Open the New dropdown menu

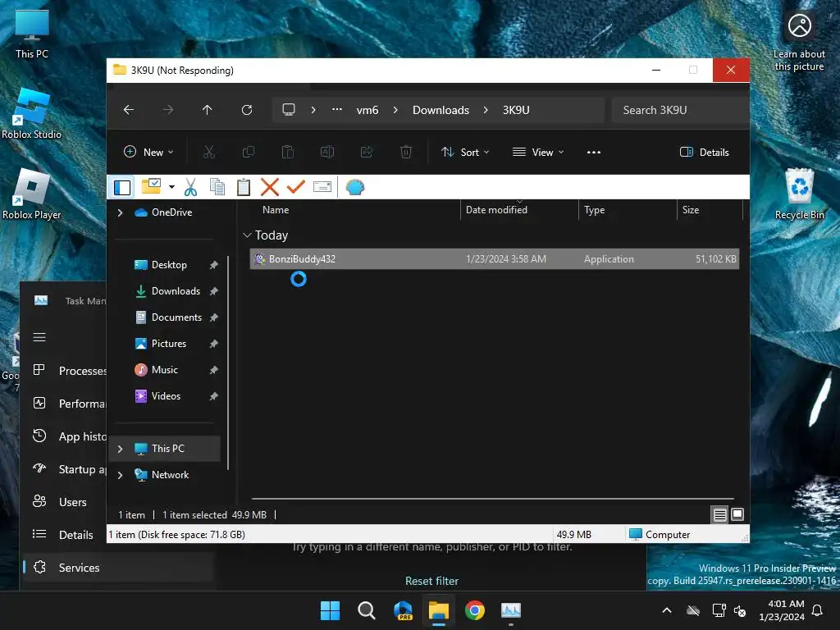tap(149, 152)
